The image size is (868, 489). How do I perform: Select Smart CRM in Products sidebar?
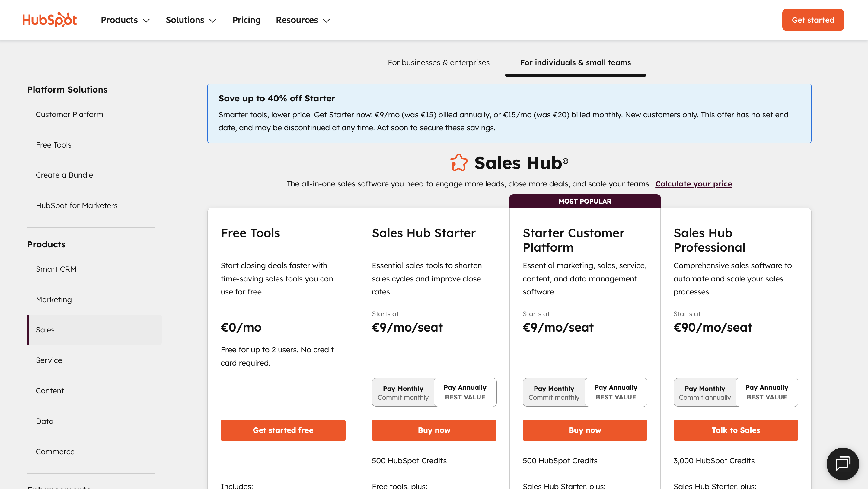click(x=56, y=269)
